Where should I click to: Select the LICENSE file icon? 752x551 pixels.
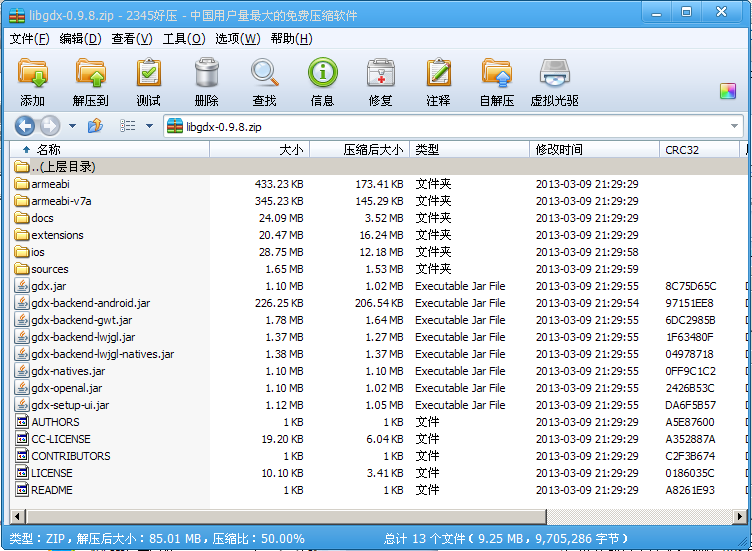[22, 473]
